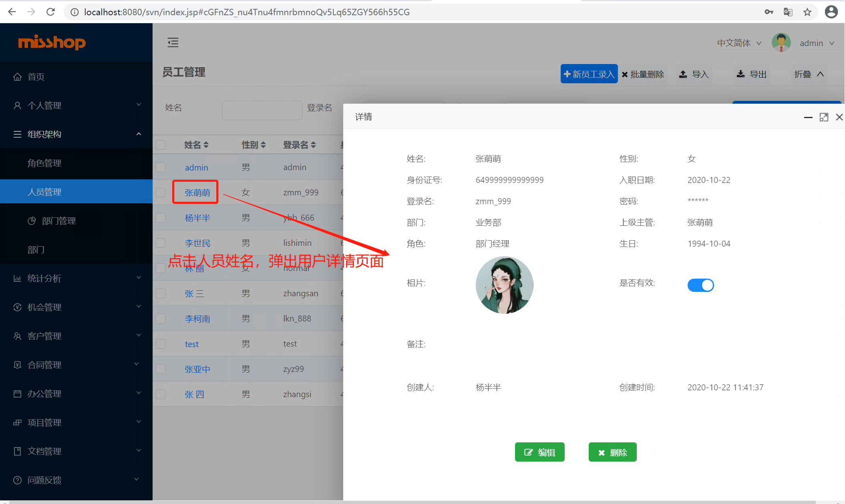This screenshot has height=504, width=845.
Task: Click the browser bookmark star icon
Action: pyautogui.click(x=807, y=12)
